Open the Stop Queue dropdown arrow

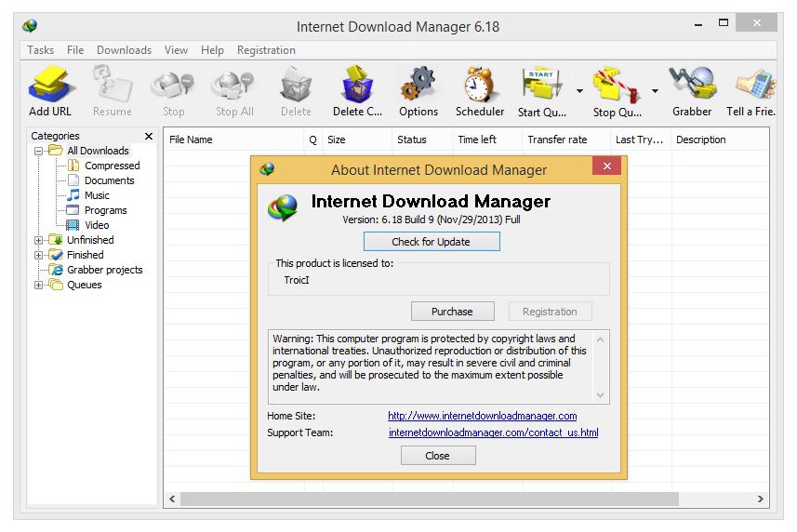[656, 91]
